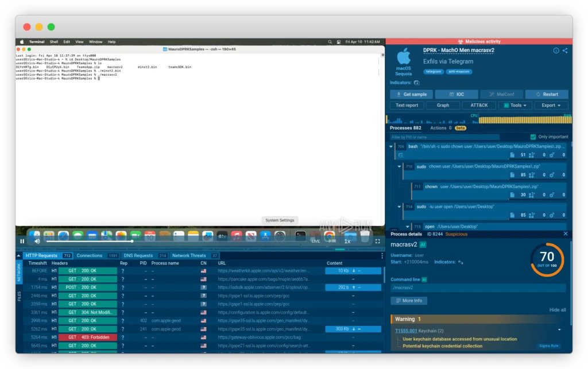588x369 pixels.
Task: Click the files icon on bash process 709
Action: point(512,155)
